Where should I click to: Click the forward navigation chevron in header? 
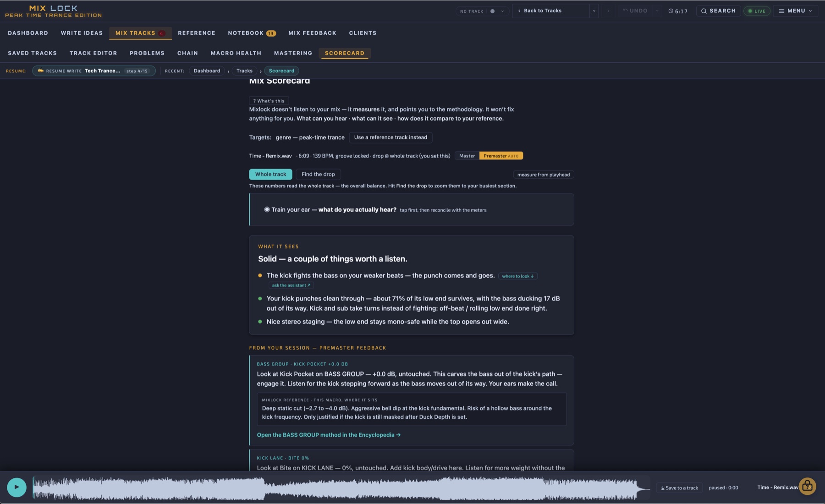[609, 11]
